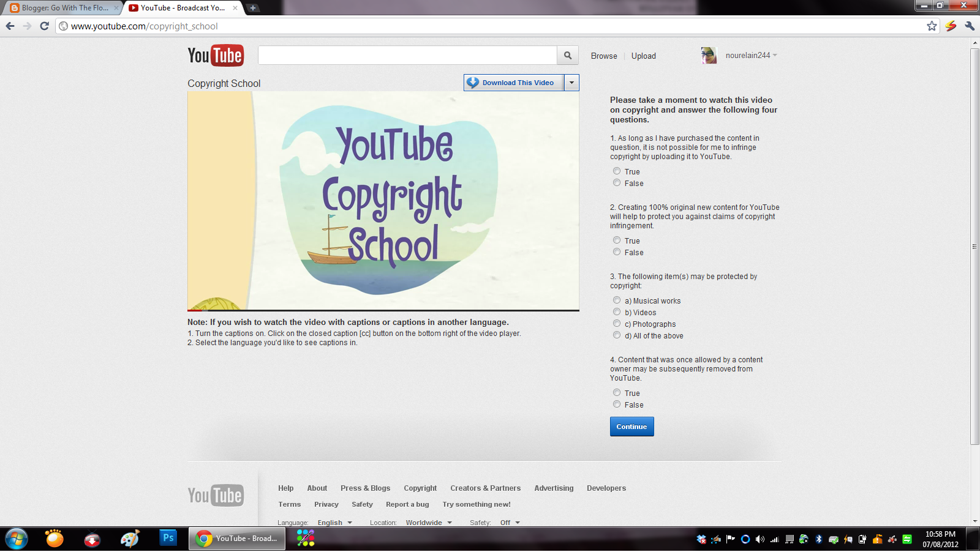This screenshot has height=552, width=980.
Task: Click the lightning bolt extension icon
Action: point(951,26)
